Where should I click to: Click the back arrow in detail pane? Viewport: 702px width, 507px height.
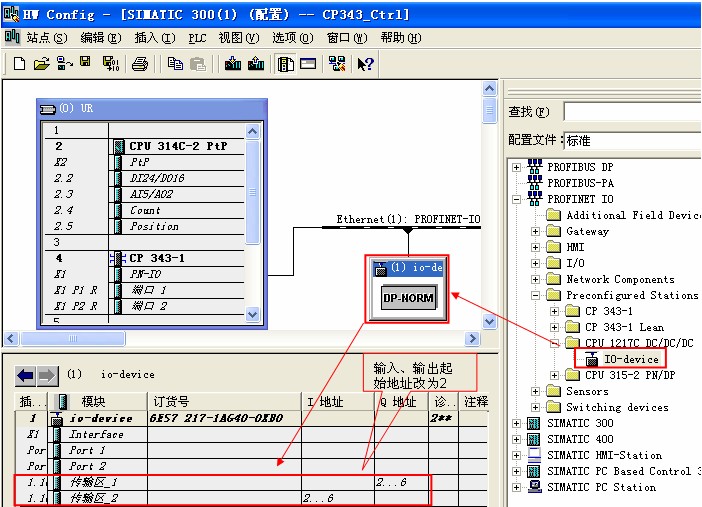click(x=25, y=375)
